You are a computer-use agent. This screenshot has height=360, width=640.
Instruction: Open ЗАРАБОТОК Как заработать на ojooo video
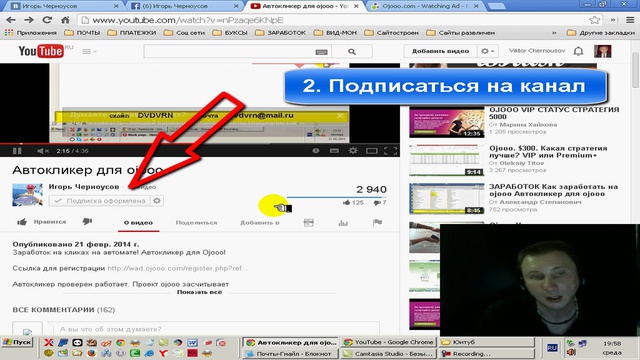pos(553,190)
